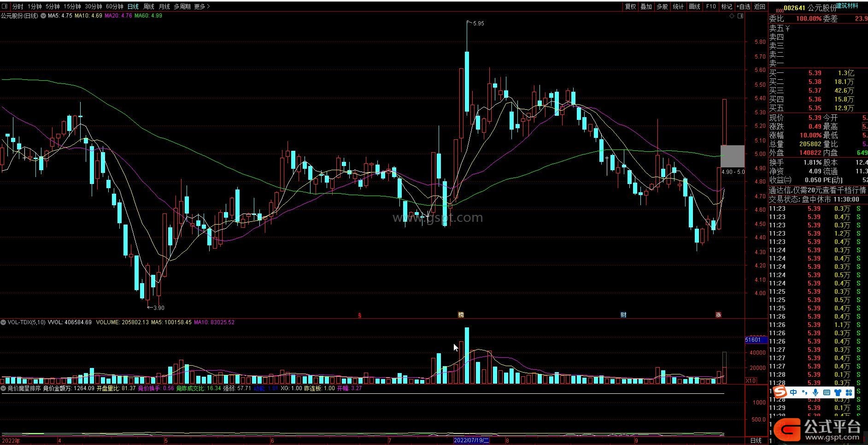This screenshot has width=868, height=445.
Task: Click the 买四 bid price 5.36
Action: (815, 99)
